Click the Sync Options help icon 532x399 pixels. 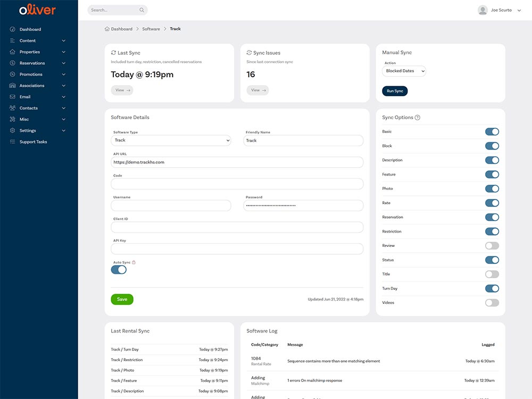tap(417, 118)
